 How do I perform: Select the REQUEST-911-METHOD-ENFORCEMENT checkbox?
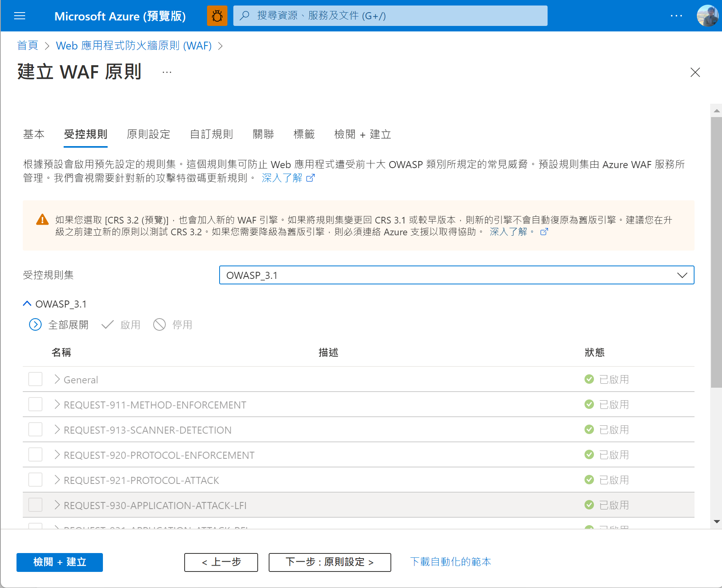pos(35,404)
